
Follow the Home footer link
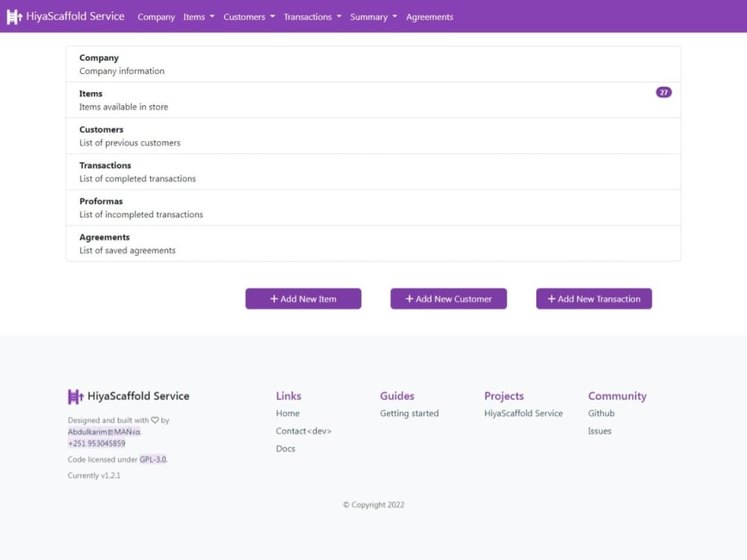click(x=288, y=414)
